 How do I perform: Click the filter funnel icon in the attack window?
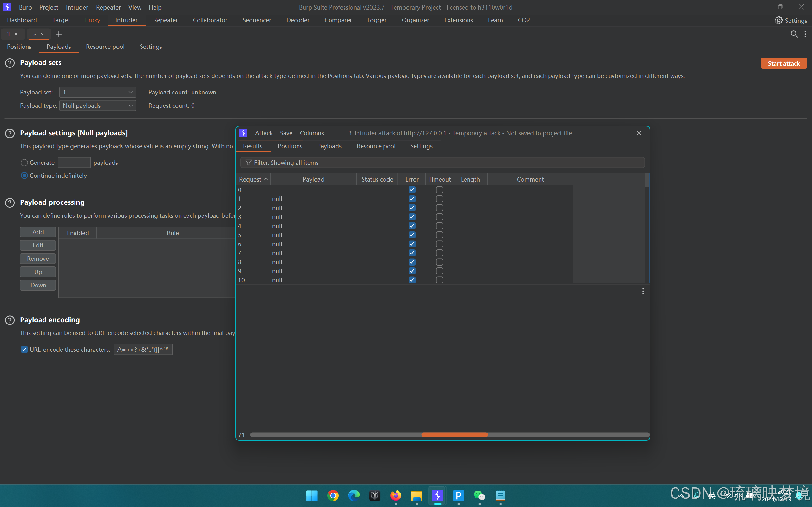pos(248,162)
